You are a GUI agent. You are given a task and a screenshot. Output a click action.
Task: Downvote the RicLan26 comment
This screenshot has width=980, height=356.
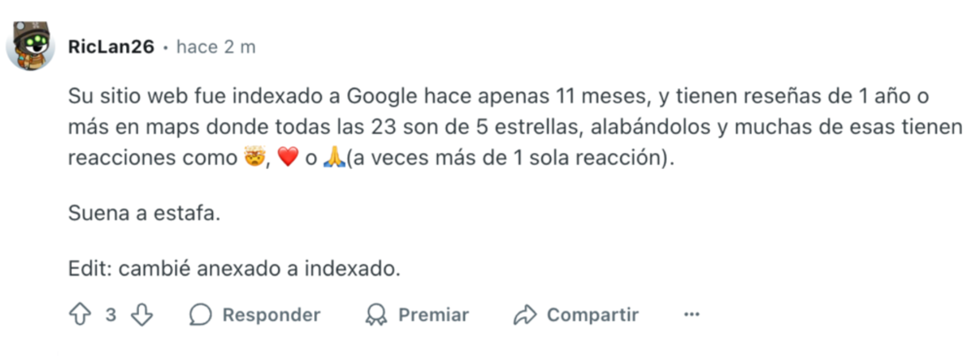point(142,314)
